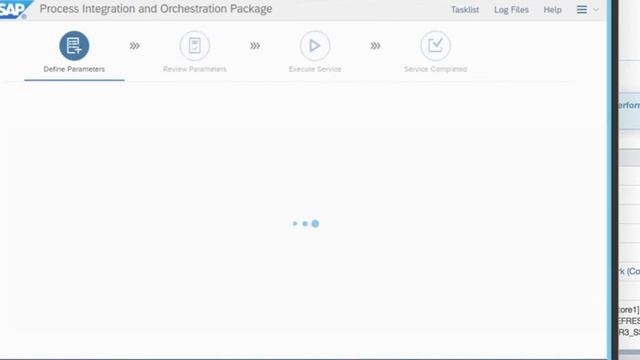640x360 pixels.
Task: Click the Execute Service play icon
Action: 315,45
